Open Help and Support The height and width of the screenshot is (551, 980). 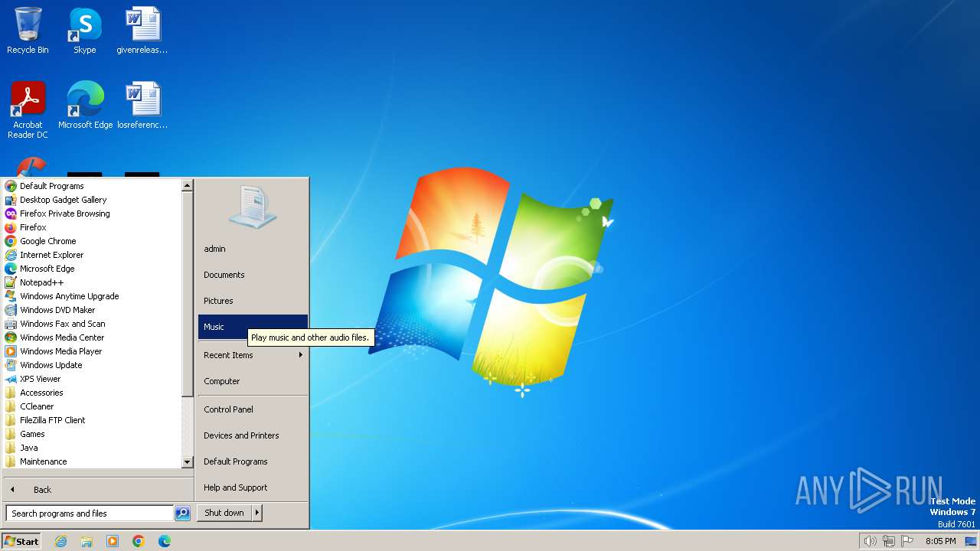pos(253,487)
